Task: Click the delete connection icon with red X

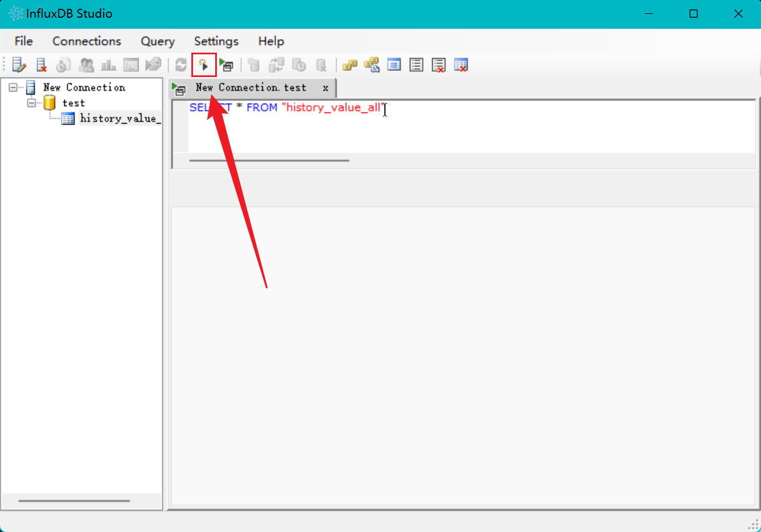Action: tap(42, 65)
